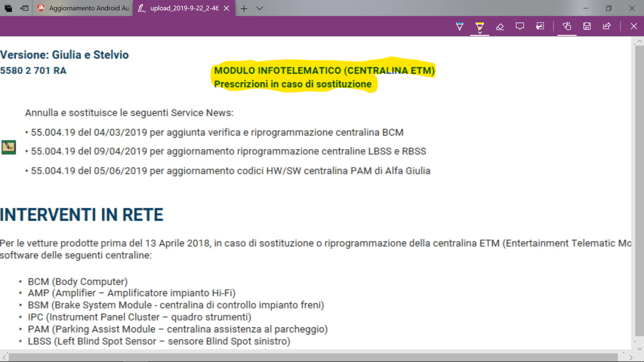The image size is (644, 362).
Task: Click the 'BCM (Body Computer)' list item
Action: click(x=78, y=282)
